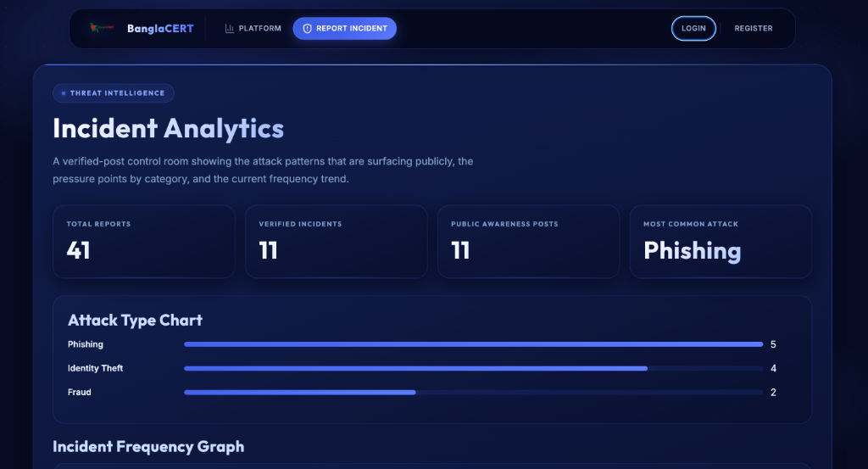Click the Attack Type Chart title
The width and height of the screenshot is (868, 469).
click(x=135, y=320)
